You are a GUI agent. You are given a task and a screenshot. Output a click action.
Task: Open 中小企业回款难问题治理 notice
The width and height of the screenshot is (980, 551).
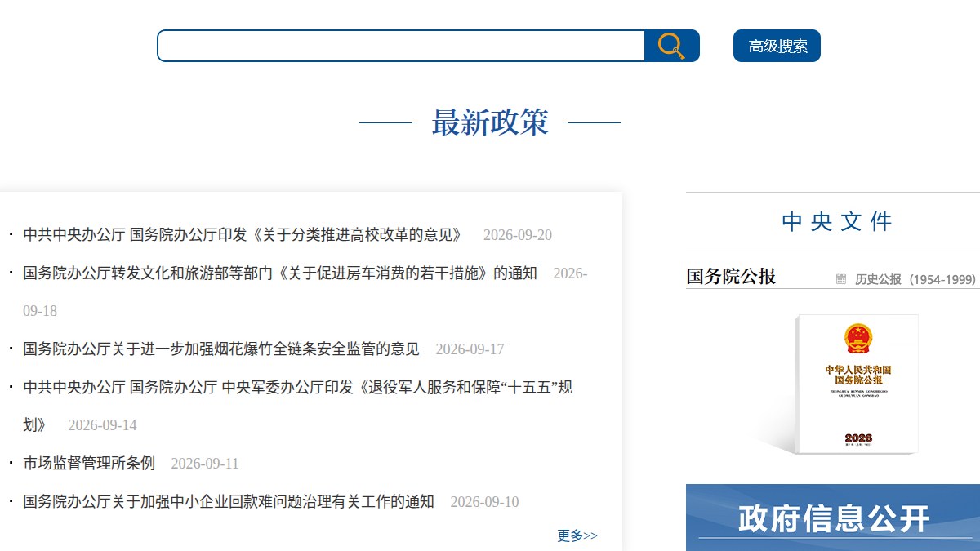[229, 502]
